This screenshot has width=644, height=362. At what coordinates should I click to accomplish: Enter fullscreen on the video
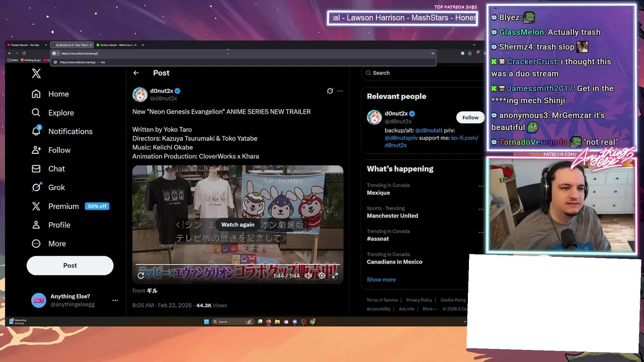coord(335,276)
